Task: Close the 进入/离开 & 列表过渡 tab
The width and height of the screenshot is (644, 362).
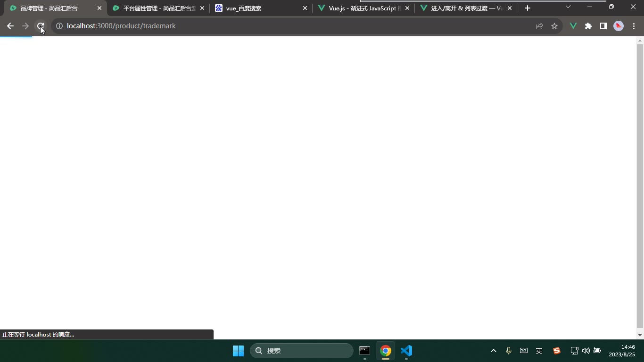Action: click(x=510, y=8)
